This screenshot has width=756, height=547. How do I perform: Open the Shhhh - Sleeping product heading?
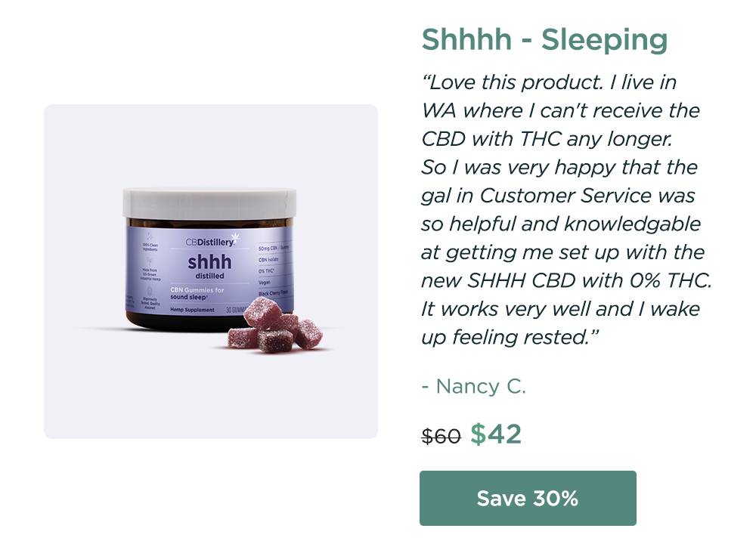(544, 39)
